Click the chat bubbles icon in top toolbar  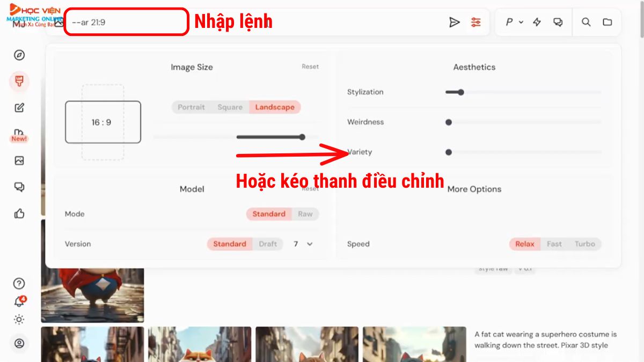click(558, 22)
